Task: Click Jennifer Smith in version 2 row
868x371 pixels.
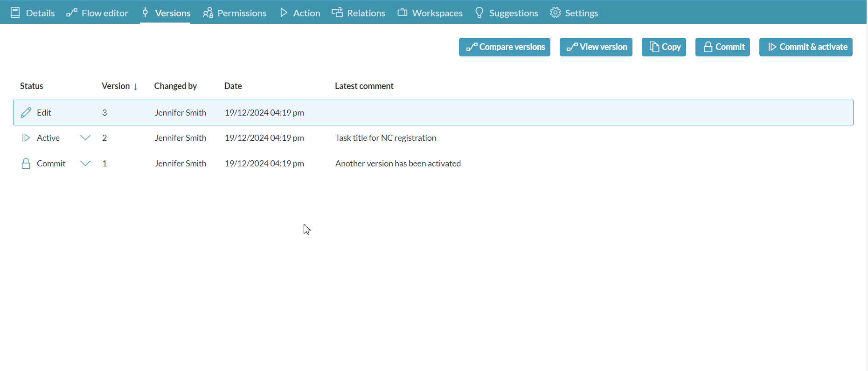Action: coord(181,138)
